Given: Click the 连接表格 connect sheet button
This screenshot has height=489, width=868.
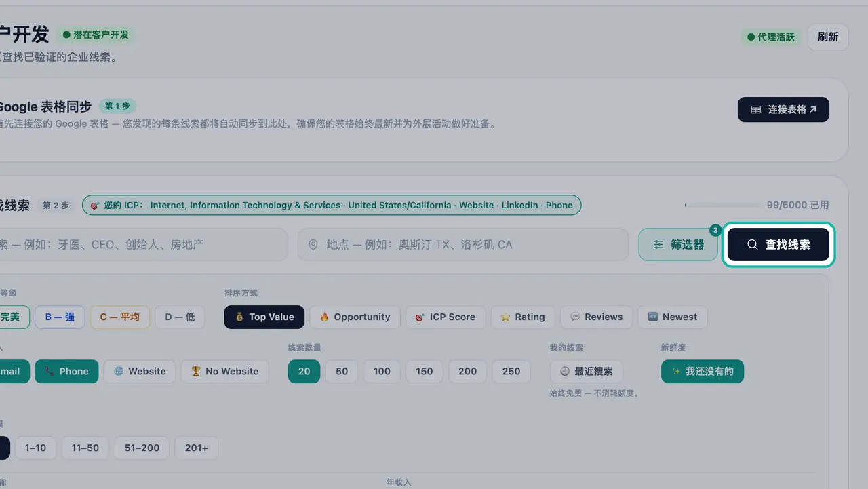Looking at the screenshot, I should coord(783,109).
